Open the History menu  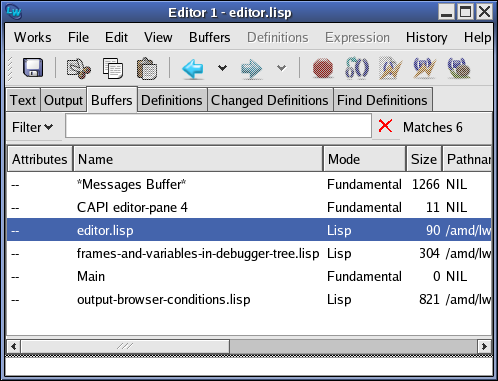click(426, 37)
